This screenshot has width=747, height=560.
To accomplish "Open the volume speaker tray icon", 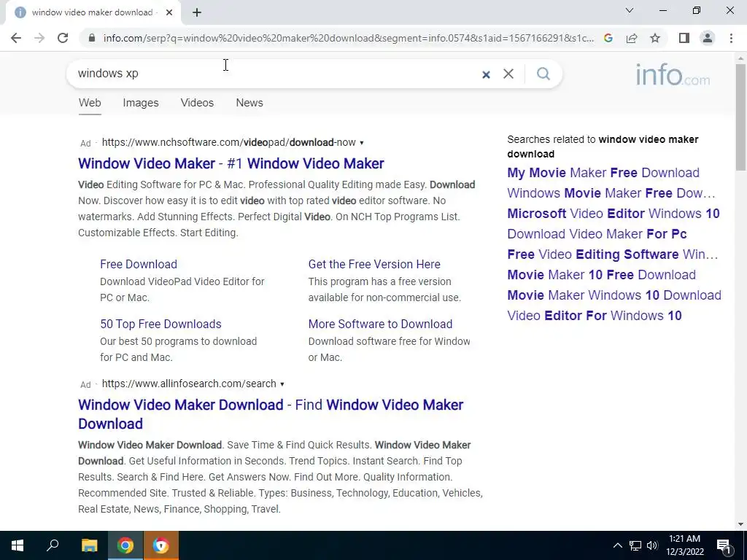I will [652, 545].
